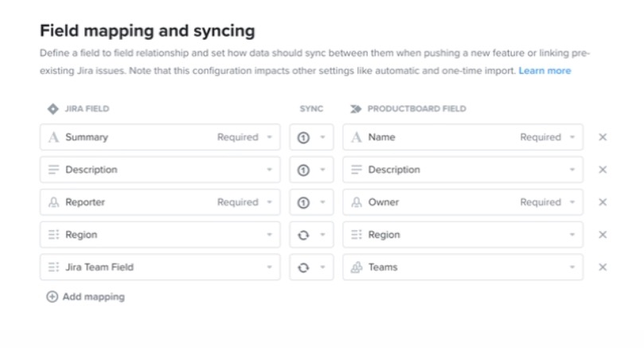The width and height of the screenshot is (644, 348).
Task: Click people icon beside Teams
Action: tap(357, 267)
